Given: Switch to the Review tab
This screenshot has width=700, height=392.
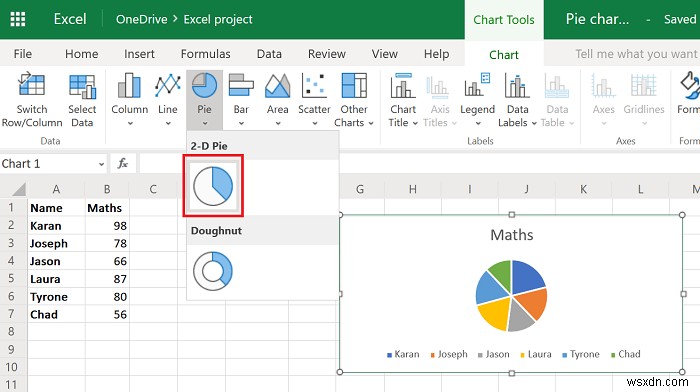Looking at the screenshot, I should 327,54.
